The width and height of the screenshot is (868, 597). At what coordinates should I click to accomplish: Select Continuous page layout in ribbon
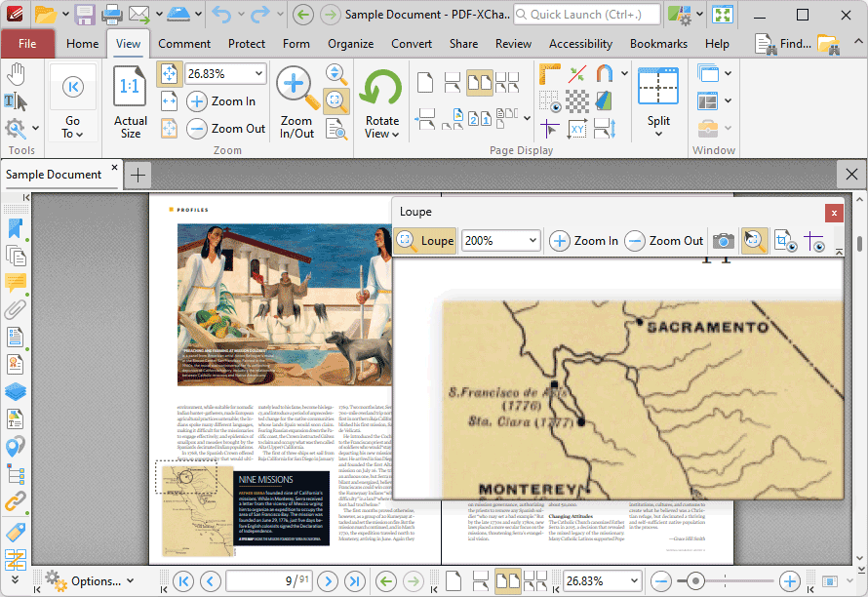[x=453, y=82]
